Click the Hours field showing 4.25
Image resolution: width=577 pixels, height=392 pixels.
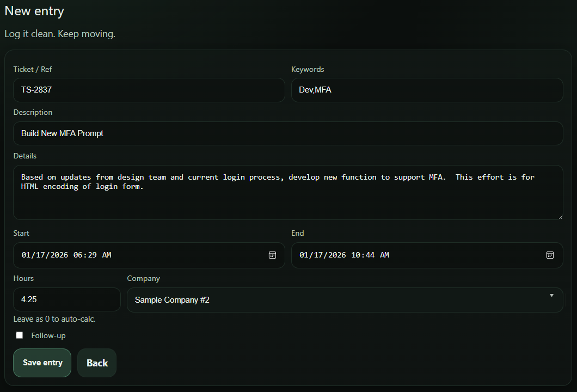(x=65, y=299)
